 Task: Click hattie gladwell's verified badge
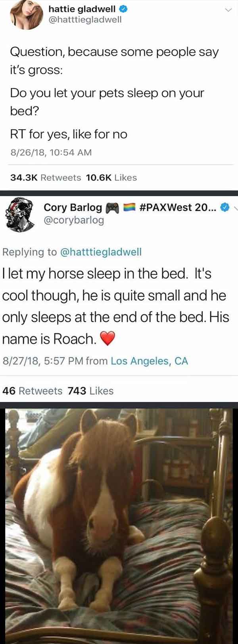click(123, 9)
